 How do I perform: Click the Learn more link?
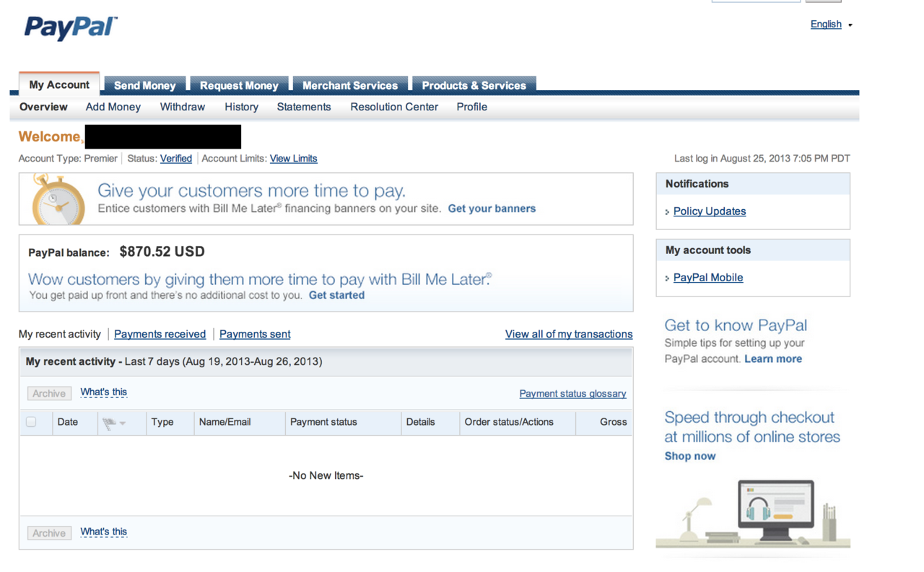(x=773, y=358)
